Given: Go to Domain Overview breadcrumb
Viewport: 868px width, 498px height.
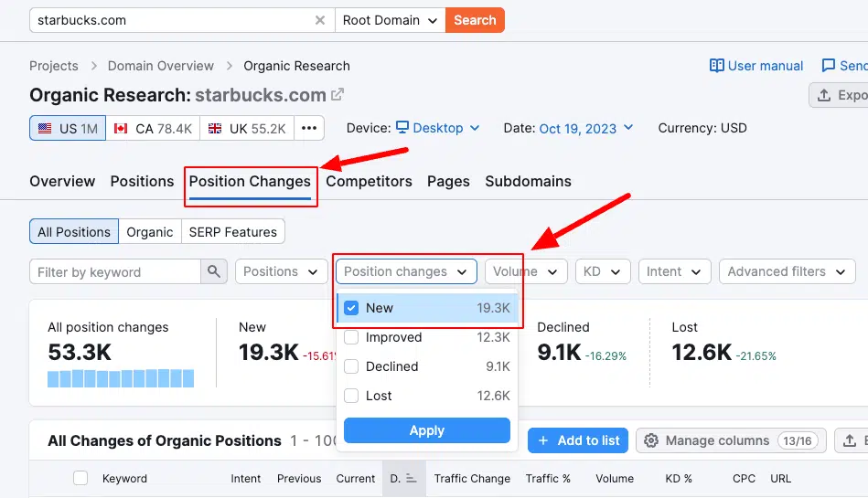Looking at the screenshot, I should [161, 66].
